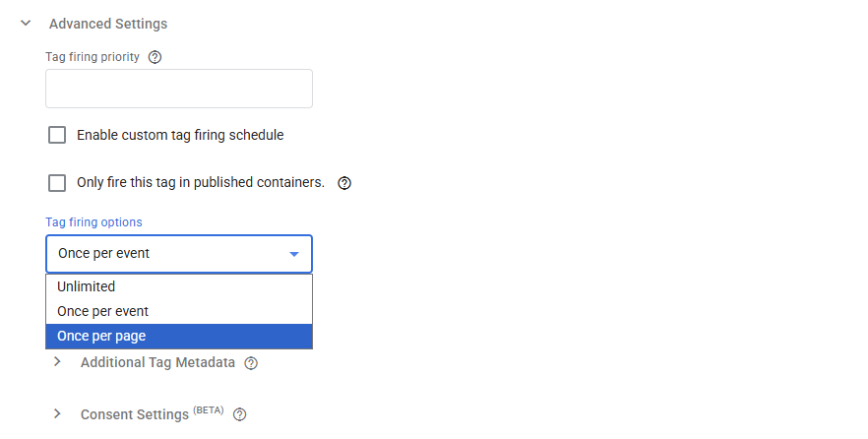868x439 pixels.
Task: Click the 'Enable custom tag firing schedule' label text
Action: [180, 135]
